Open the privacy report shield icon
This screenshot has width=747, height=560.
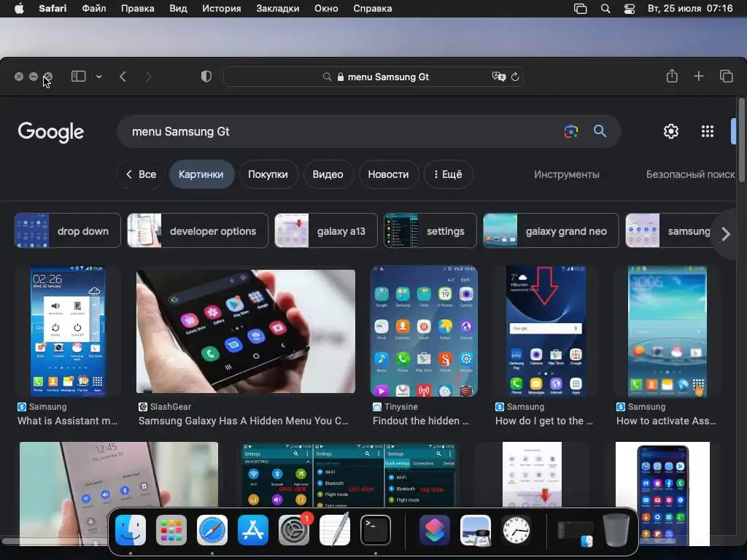206,76
